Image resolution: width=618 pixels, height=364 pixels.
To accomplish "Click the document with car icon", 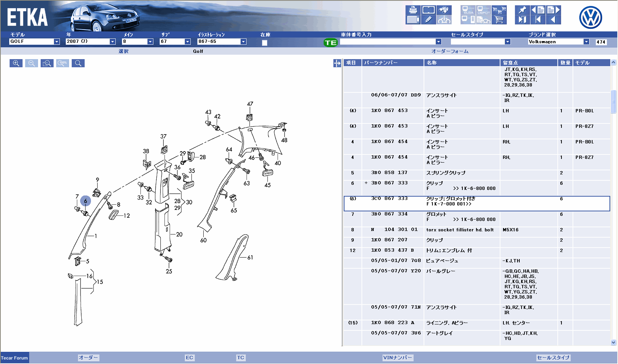I will point(483,20).
